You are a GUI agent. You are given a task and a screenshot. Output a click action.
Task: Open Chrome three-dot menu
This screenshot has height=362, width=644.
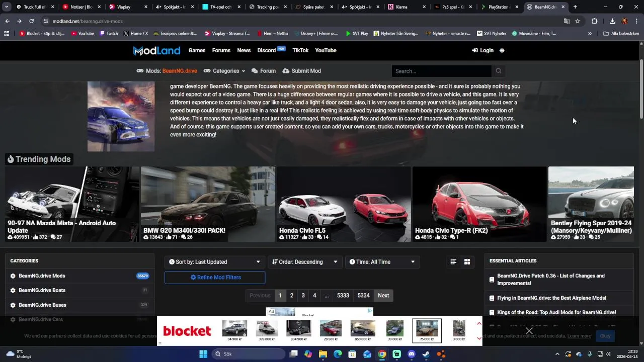pyautogui.click(x=637, y=21)
